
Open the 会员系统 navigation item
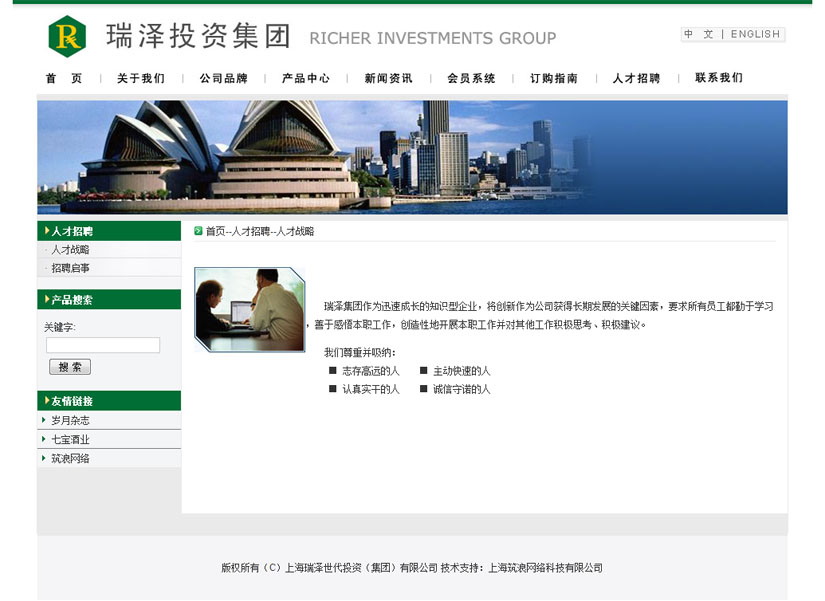coord(471,78)
